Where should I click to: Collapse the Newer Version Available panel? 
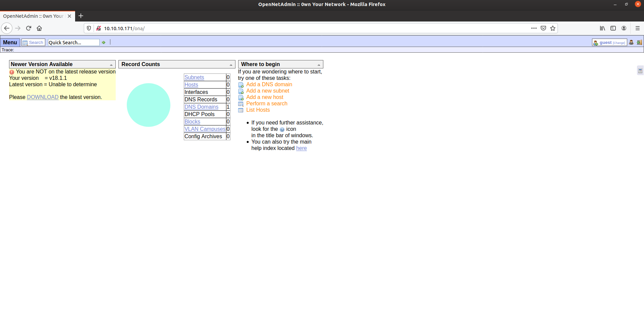[111, 65]
